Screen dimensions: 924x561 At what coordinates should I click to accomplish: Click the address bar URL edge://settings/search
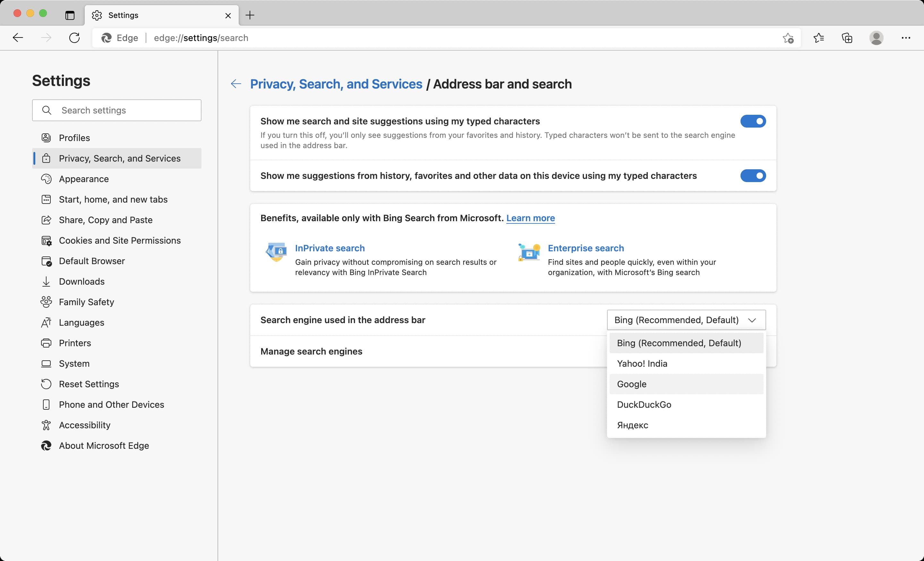pyautogui.click(x=201, y=38)
